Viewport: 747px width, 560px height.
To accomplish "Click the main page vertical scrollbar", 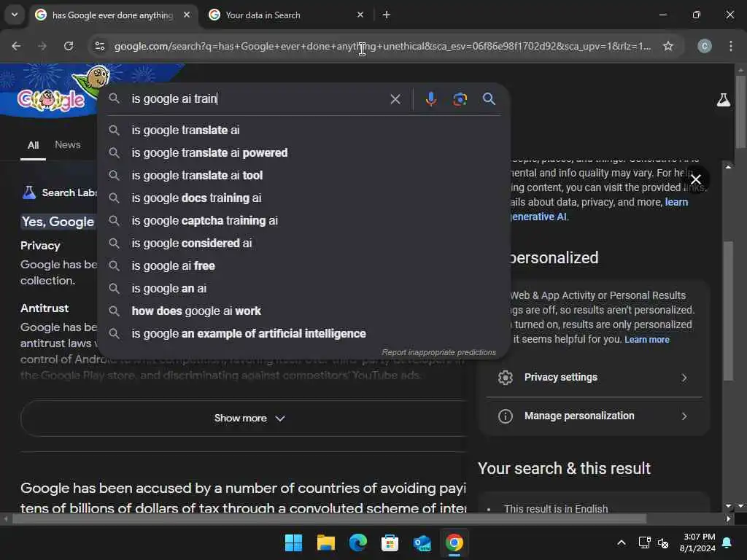I will 740,112.
